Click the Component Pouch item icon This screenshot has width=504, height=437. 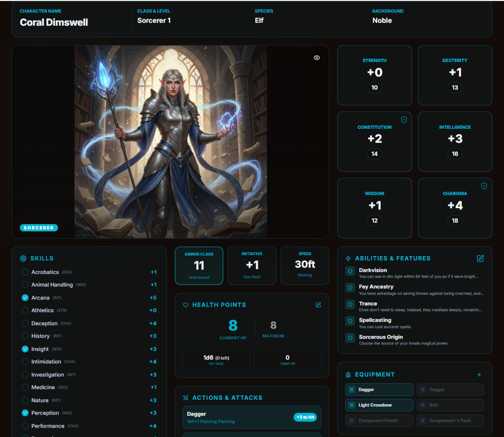click(352, 420)
